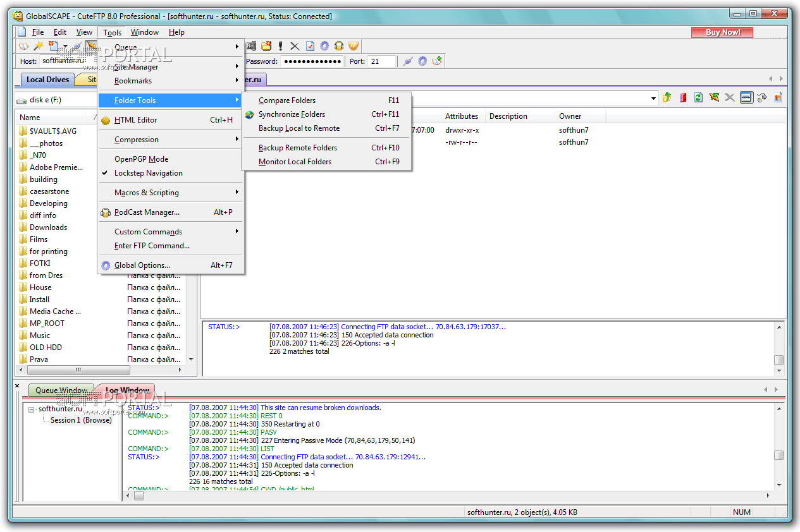Click the gear icon in quick connect bar
The image size is (800, 532).
(x=422, y=61)
